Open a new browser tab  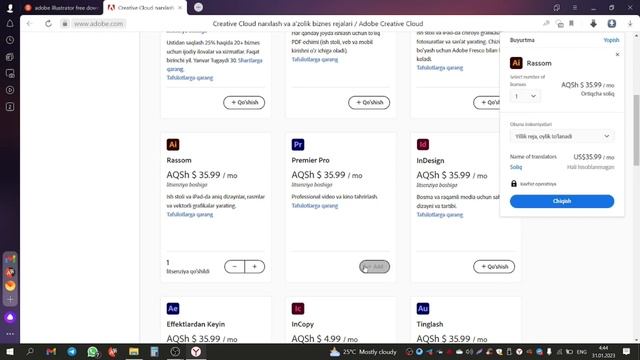point(198,7)
